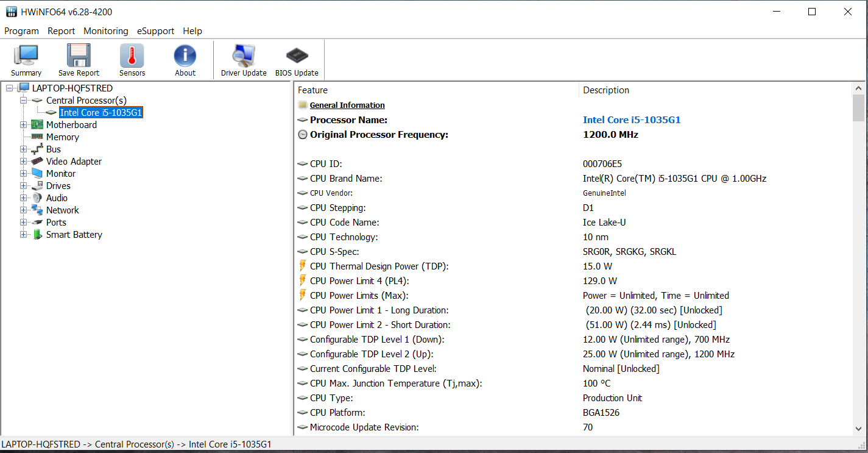The width and height of the screenshot is (868, 453).
Task: Select the Video Adapter tree item
Action: (74, 162)
